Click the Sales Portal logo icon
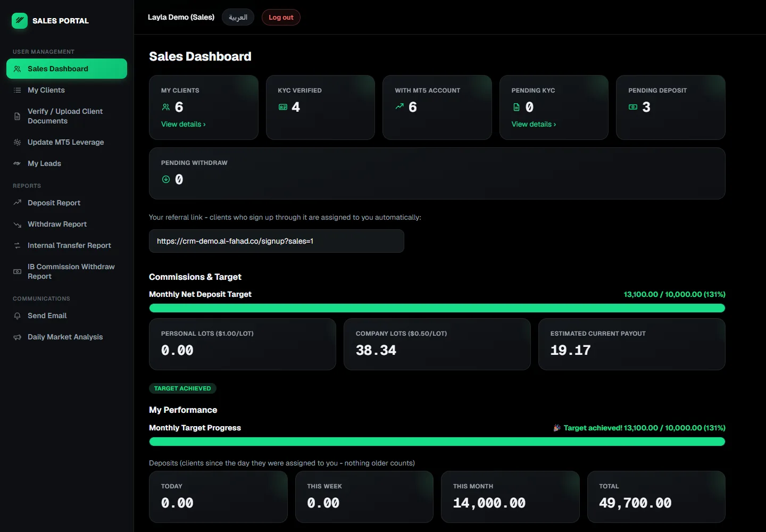The image size is (766, 532). point(20,21)
